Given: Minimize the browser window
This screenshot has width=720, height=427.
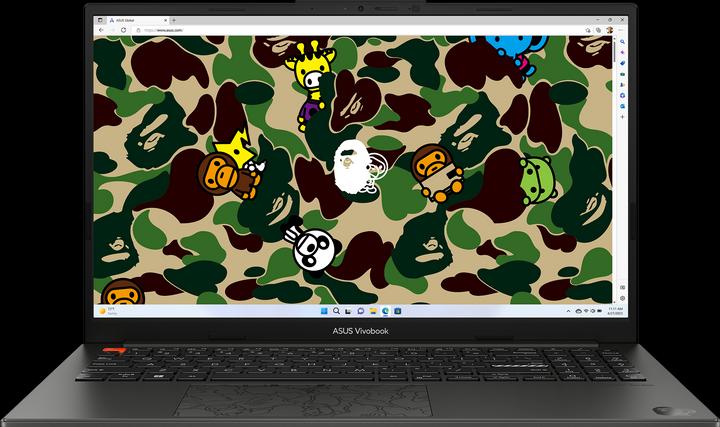Looking at the screenshot, I should 598,20.
